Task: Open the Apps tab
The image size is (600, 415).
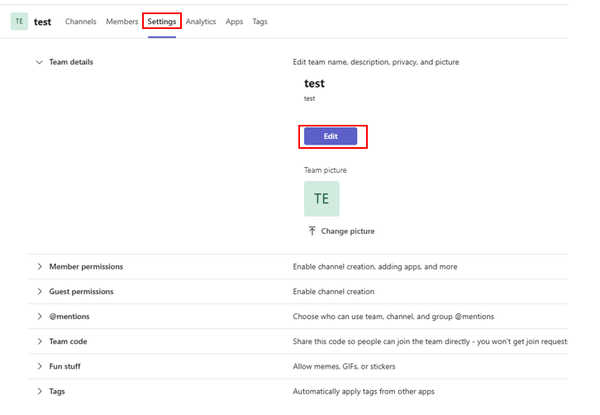Action: coord(234,21)
